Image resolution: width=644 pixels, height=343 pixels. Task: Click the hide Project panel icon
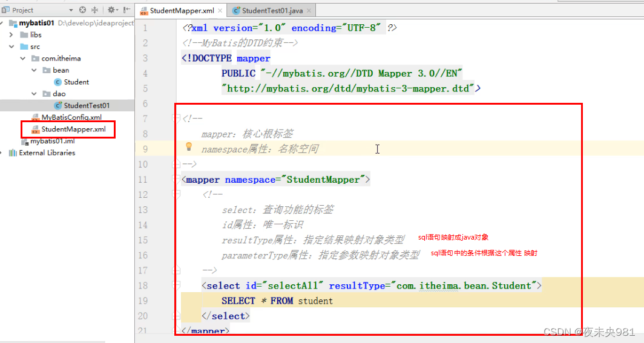(126, 10)
